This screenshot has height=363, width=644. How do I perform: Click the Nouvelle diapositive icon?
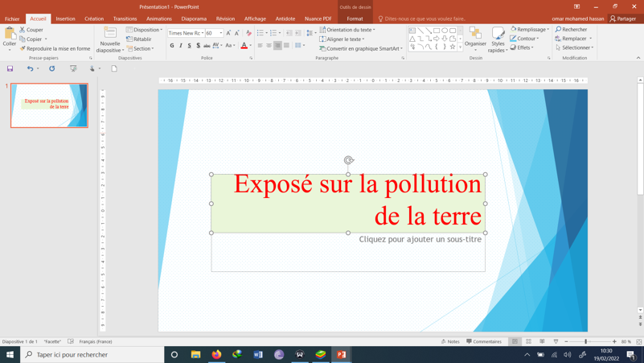pyautogui.click(x=110, y=34)
